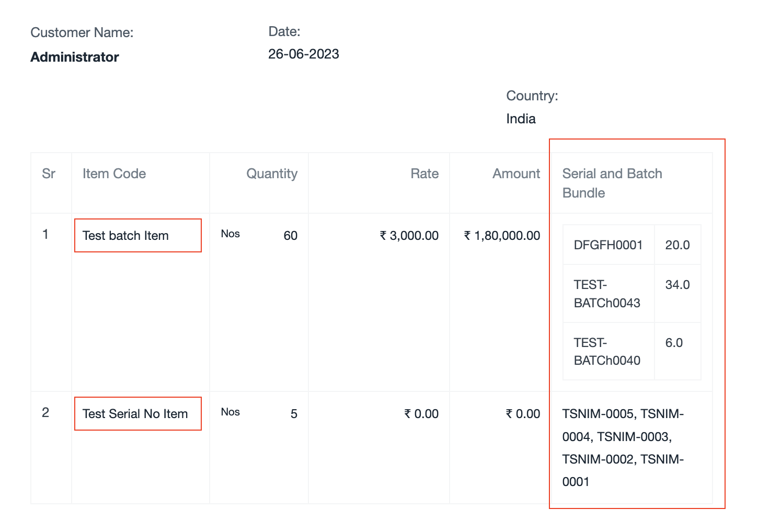The image size is (781, 532).
Task: Click the quantity value 60
Action: pos(290,236)
